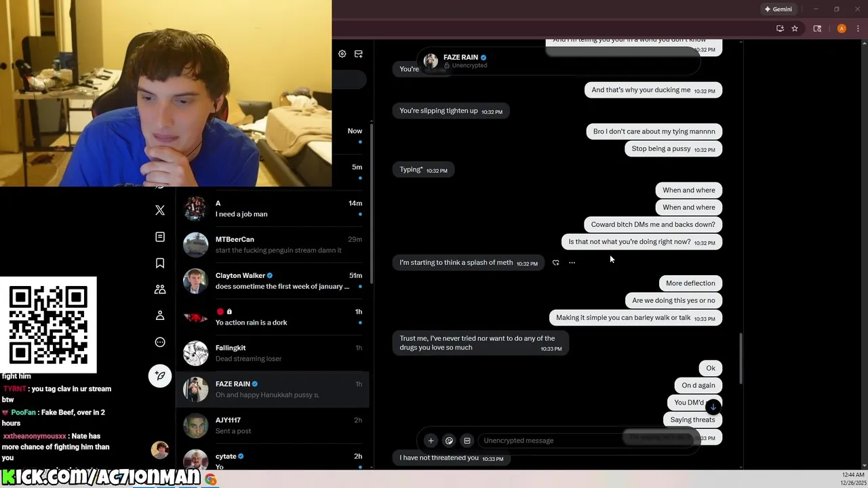Open the Bookmarks icon in sidebar

pyautogui.click(x=160, y=263)
